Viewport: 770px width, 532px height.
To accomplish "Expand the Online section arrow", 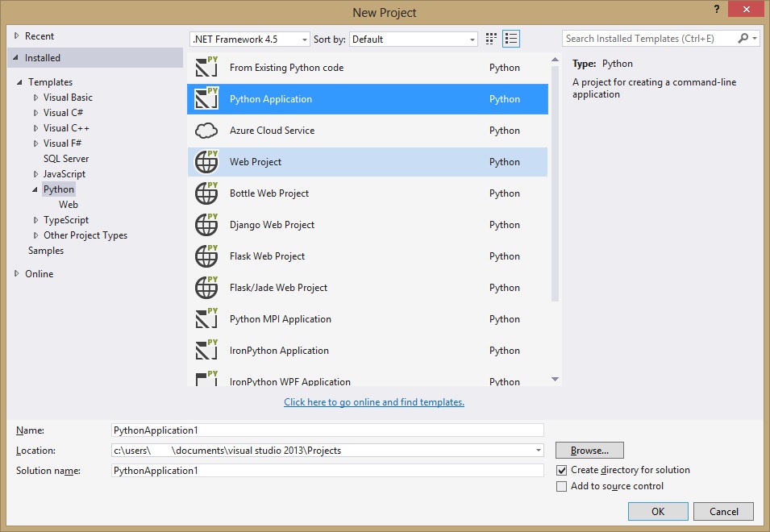I will 17,273.
